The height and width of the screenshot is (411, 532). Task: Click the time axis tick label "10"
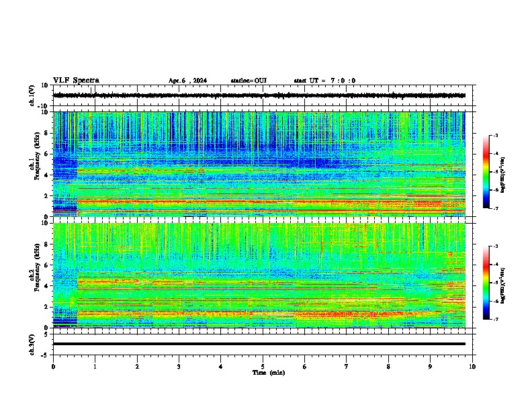point(472,367)
